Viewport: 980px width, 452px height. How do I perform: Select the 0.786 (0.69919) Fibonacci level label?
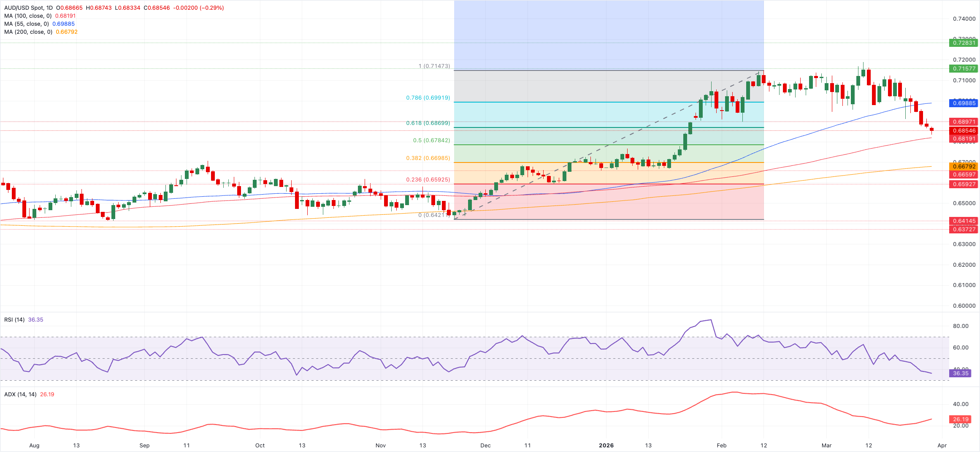click(428, 98)
